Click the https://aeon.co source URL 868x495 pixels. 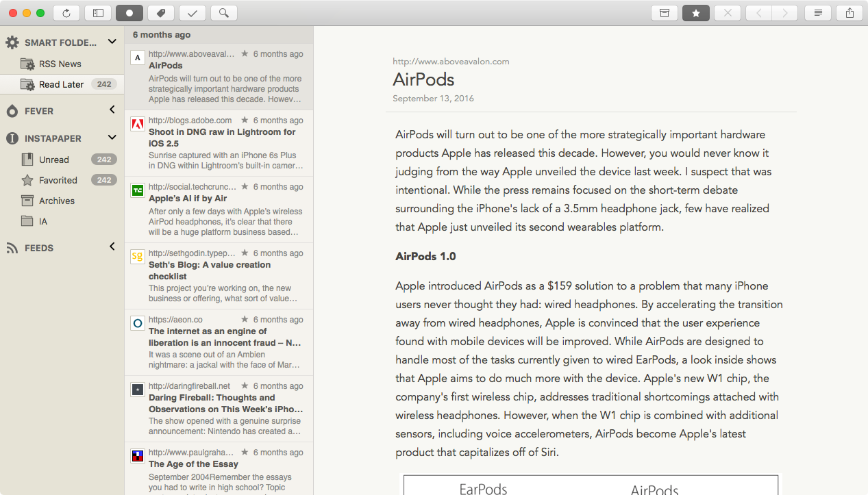175,320
